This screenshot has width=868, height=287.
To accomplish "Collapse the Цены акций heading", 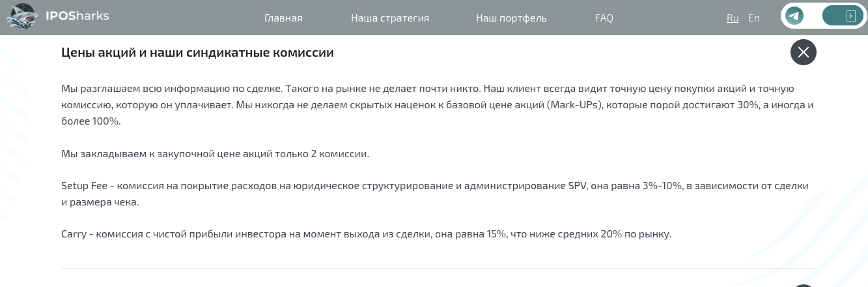I will tap(197, 53).
